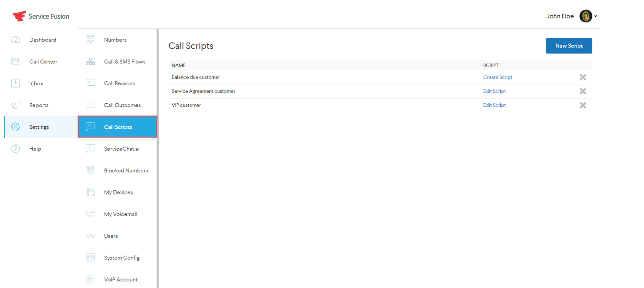Open Numbers settings
The height and width of the screenshot is (288, 644).
click(x=117, y=40)
